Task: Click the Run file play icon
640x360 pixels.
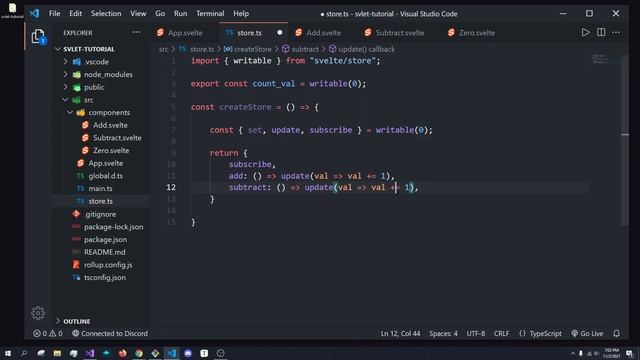Action: pyautogui.click(x=585, y=32)
